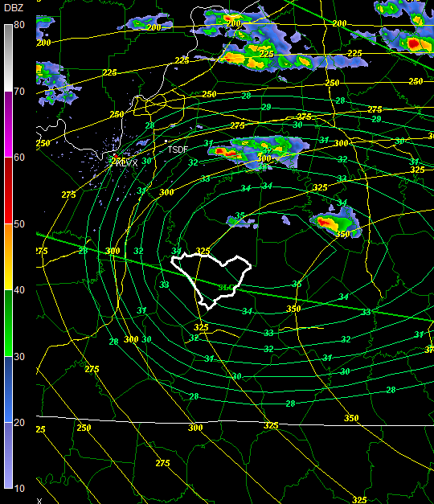Click the 80 value on the scale
The width and height of the screenshot is (434, 504).
pos(19,25)
